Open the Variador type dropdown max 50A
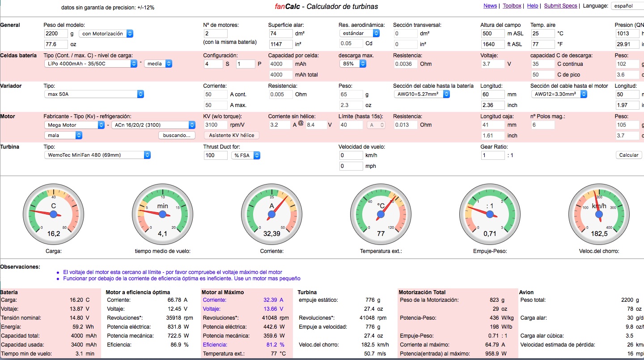This screenshot has width=644, height=360. pos(94,94)
